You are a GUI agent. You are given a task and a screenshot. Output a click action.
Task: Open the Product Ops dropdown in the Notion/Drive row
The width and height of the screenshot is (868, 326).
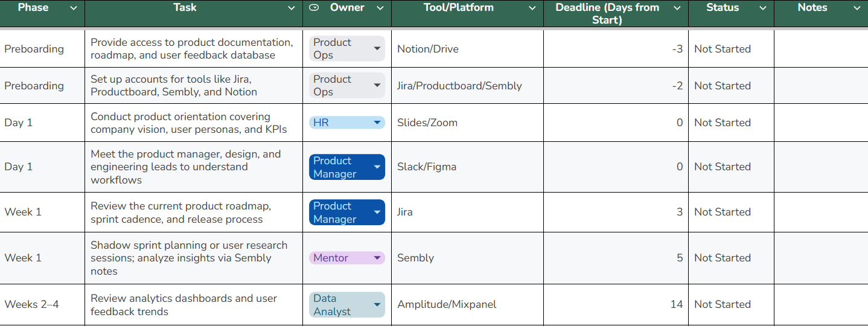pyautogui.click(x=346, y=49)
